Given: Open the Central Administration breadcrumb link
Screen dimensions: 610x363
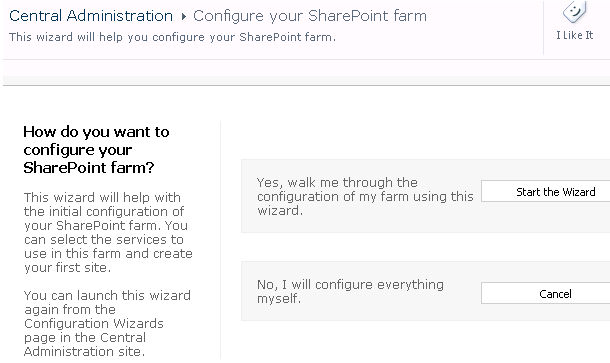Looking at the screenshot, I should pyautogui.click(x=91, y=16).
